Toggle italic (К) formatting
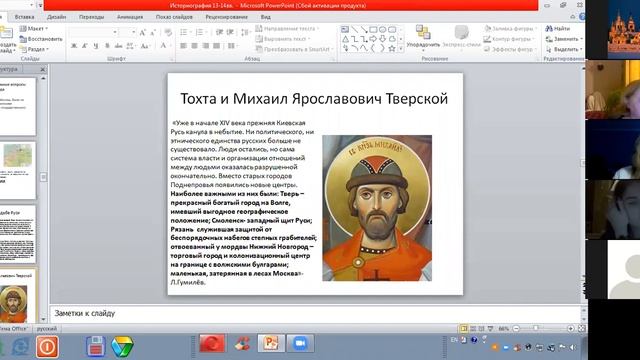The width and height of the screenshot is (640, 360). click(x=84, y=46)
